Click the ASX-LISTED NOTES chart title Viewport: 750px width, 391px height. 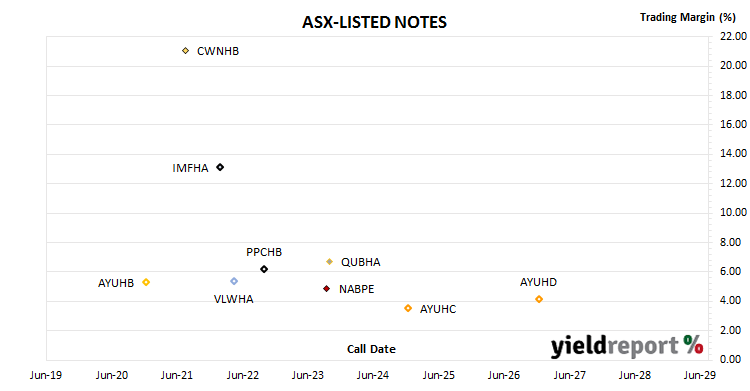click(x=375, y=22)
